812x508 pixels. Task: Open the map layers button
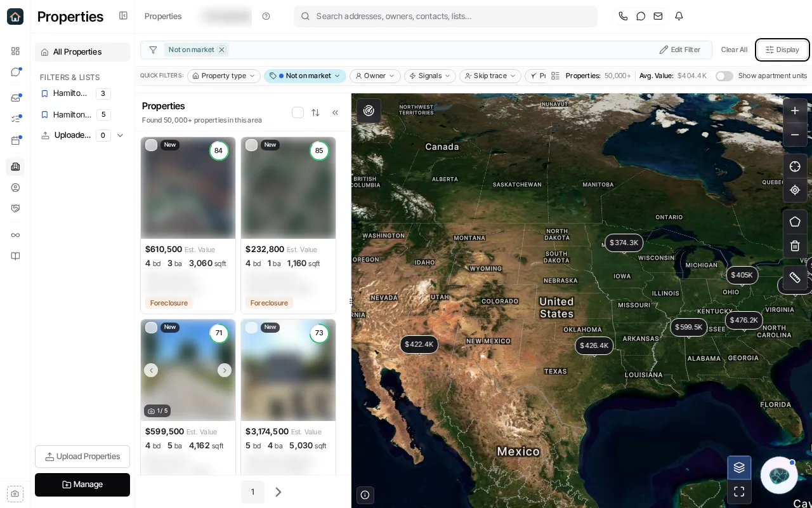pos(739,468)
